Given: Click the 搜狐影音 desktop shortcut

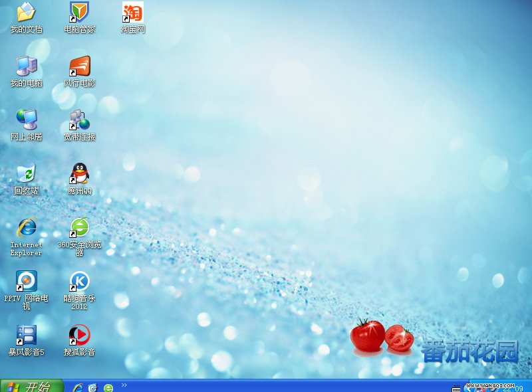Looking at the screenshot, I should pos(79,335).
